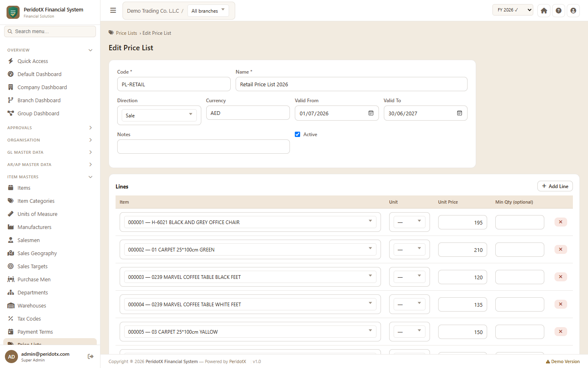Open help question mark icon
The width and height of the screenshot is (588, 368).
tap(559, 11)
